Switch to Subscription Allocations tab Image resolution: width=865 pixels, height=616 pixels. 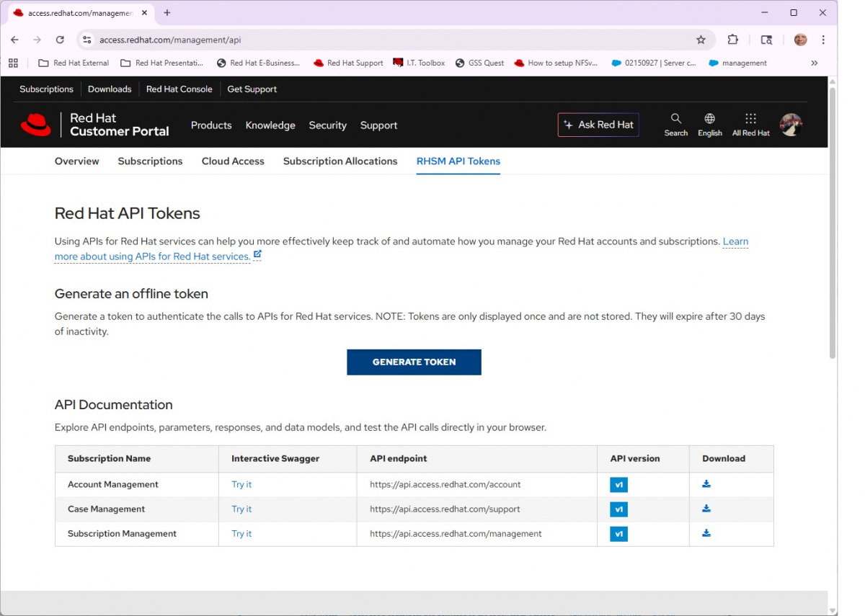340,161
